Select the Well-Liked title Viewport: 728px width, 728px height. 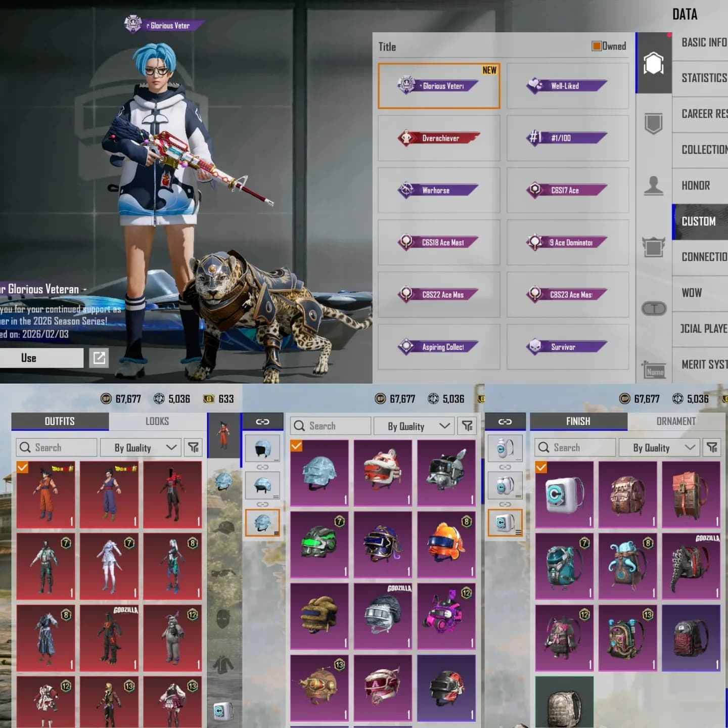tap(568, 86)
